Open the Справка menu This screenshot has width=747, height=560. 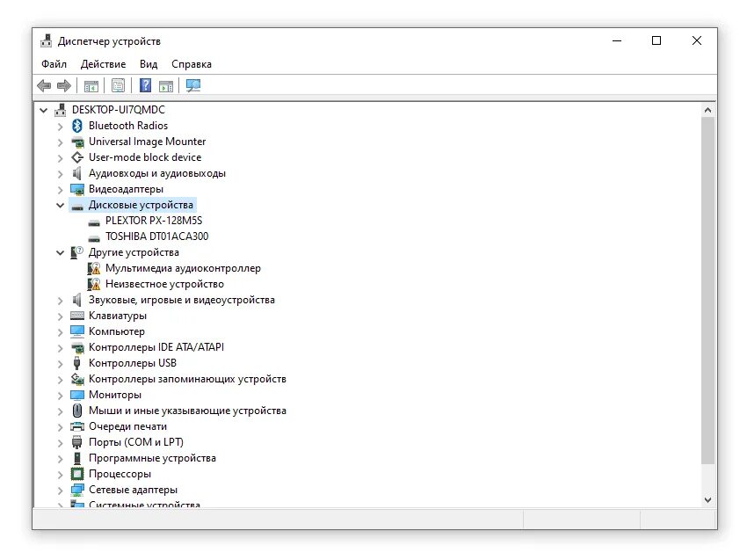coord(192,64)
